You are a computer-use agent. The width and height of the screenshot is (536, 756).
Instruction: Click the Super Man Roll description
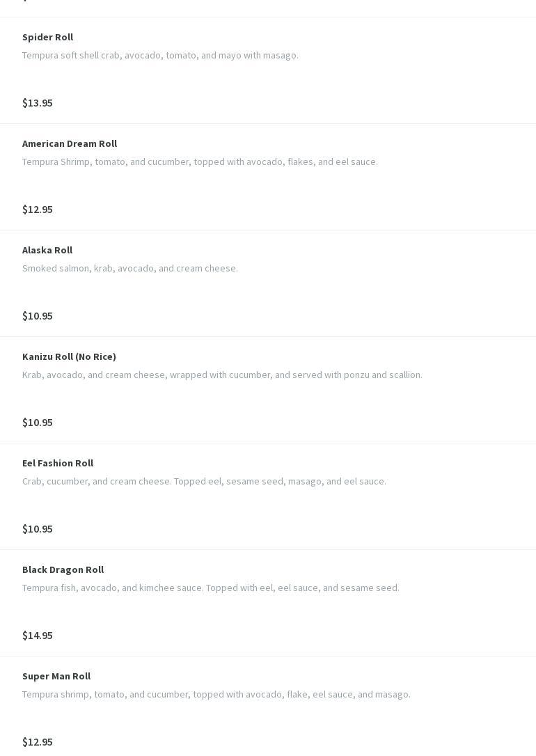(216, 694)
